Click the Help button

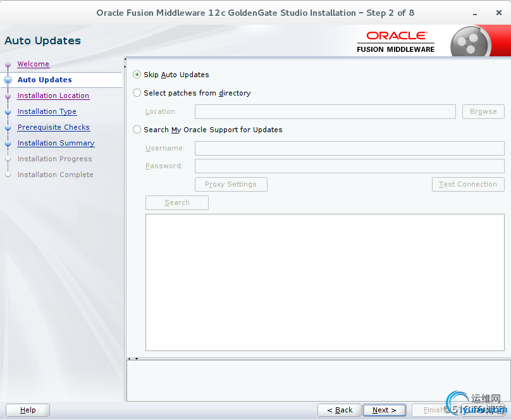28,410
